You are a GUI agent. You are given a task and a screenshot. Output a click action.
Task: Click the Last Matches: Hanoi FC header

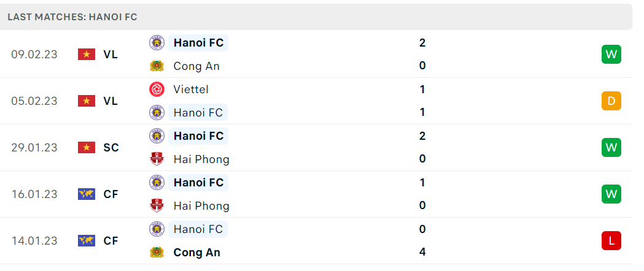click(x=72, y=17)
